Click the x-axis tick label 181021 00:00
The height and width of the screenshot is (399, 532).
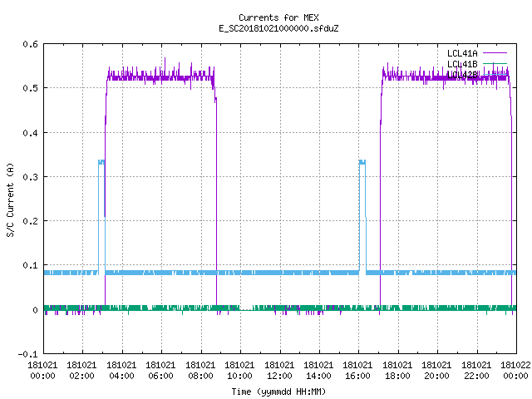coord(42,371)
